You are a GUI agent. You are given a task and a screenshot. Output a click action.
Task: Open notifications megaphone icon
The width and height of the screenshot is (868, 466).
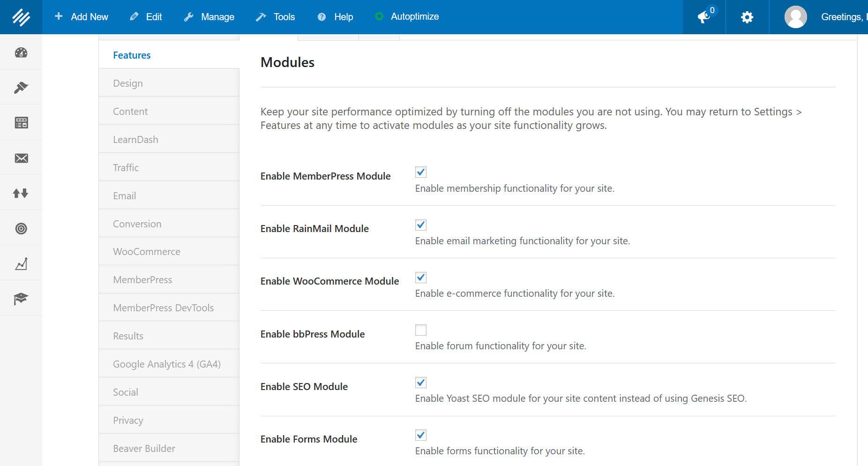(704, 17)
